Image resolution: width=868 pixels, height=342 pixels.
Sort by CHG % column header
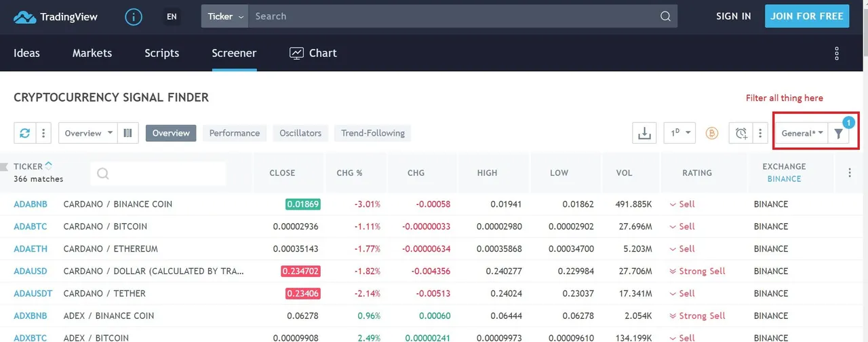(x=349, y=173)
